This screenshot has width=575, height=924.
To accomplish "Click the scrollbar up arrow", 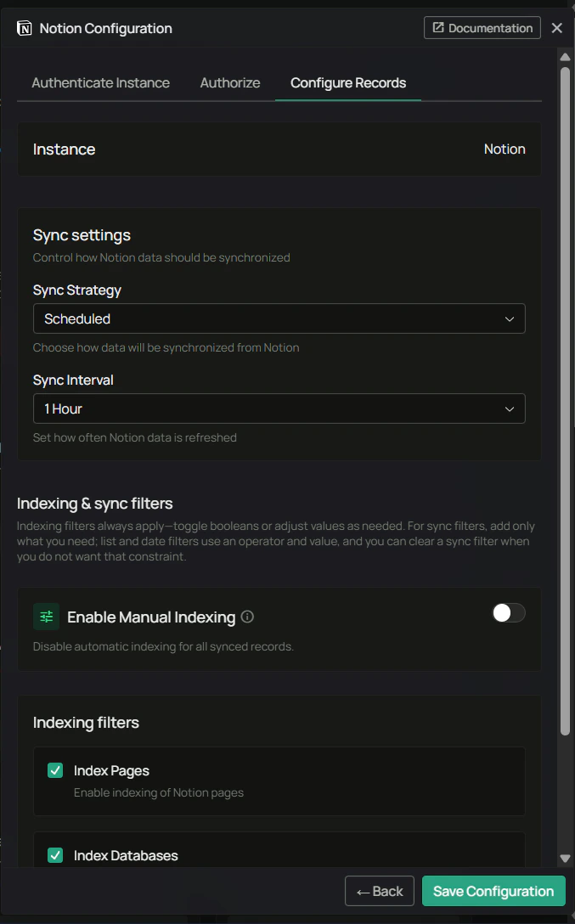I will pos(565,57).
